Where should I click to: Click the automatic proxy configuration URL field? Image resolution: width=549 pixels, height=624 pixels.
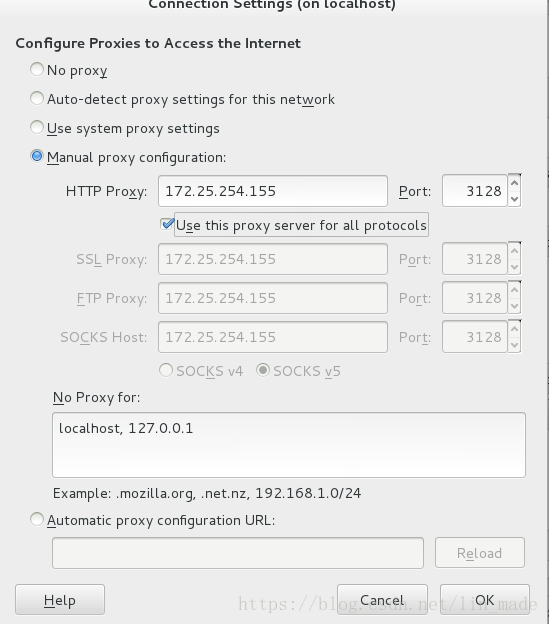tap(238, 553)
